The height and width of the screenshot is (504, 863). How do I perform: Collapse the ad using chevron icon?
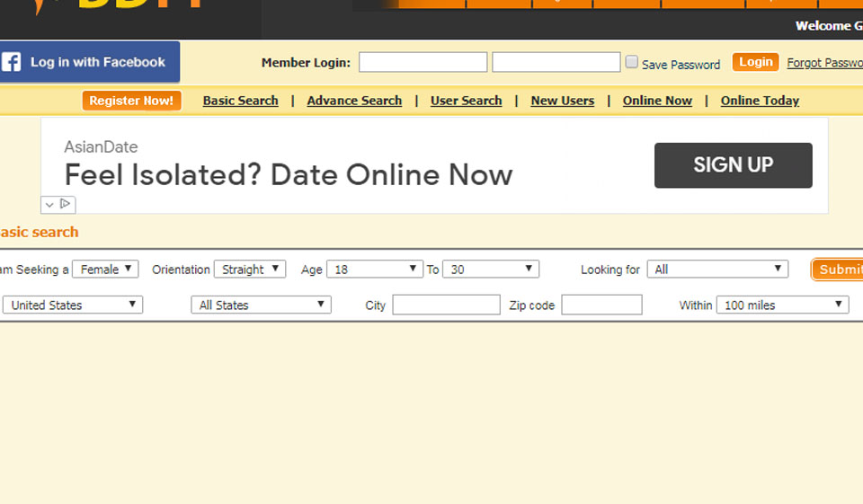49,204
